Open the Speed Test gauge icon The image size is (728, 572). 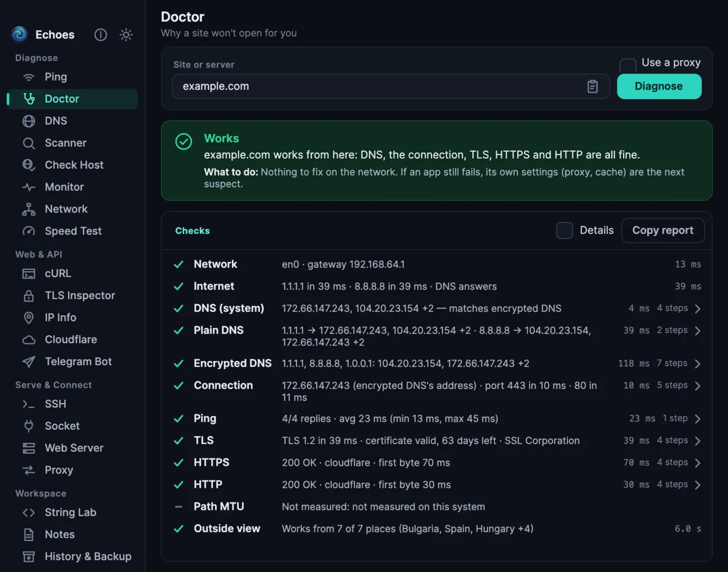29,231
